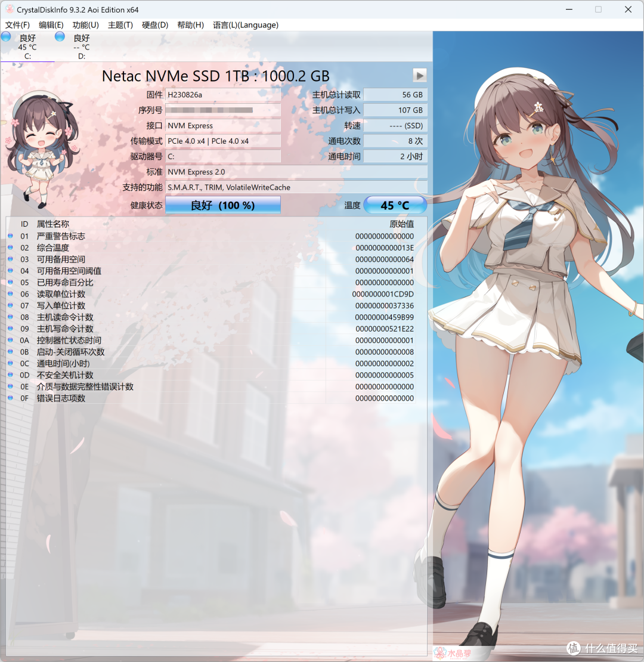Click the CrystalDiskInfo app icon in title bar

pos(10,10)
